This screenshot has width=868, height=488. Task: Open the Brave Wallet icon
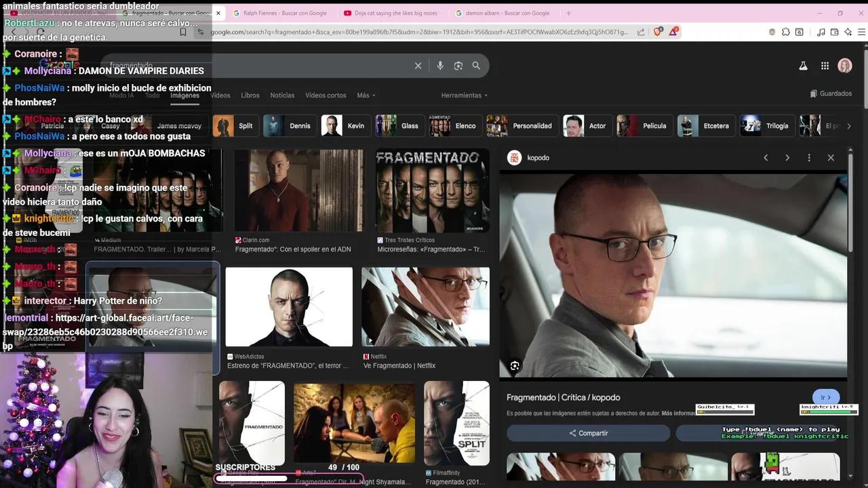coord(835,32)
